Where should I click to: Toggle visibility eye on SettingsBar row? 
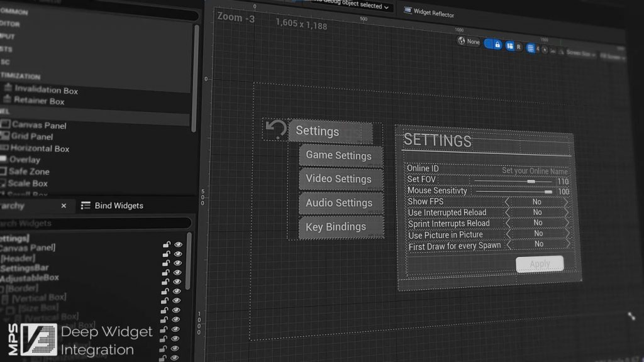click(x=177, y=272)
